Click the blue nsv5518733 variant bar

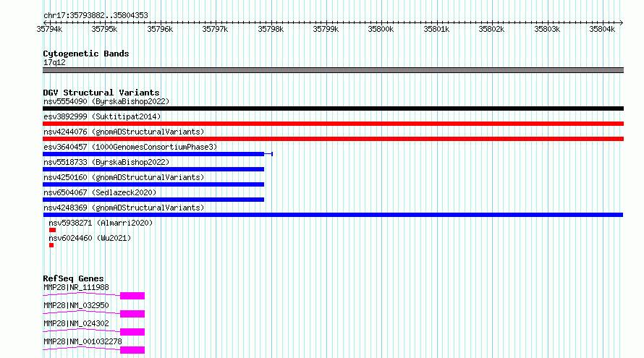coord(153,169)
